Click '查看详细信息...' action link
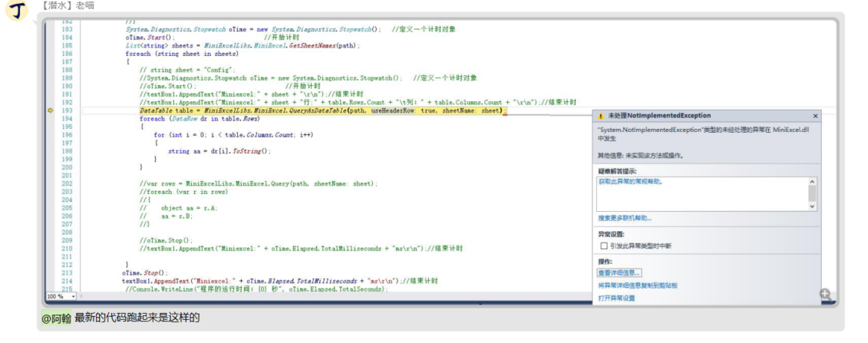 (619, 272)
